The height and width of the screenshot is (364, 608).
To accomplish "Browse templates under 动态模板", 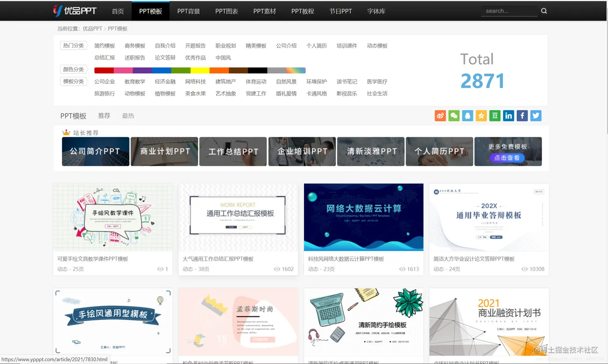I will pyautogui.click(x=377, y=45).
